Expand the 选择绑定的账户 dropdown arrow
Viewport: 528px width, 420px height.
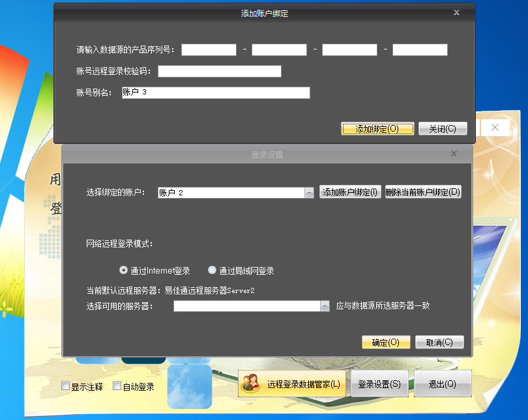(x=309, y=193)
